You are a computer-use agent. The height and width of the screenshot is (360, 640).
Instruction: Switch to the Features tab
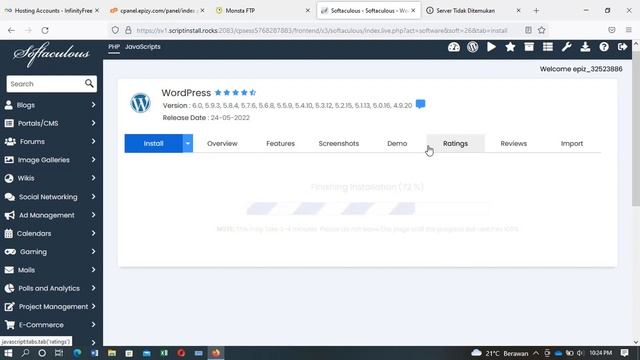tap(280, 144)
